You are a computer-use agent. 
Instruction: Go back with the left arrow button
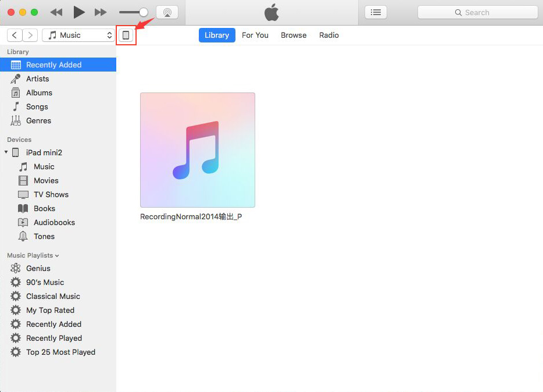pyautogui.click(x=15, y=35)
